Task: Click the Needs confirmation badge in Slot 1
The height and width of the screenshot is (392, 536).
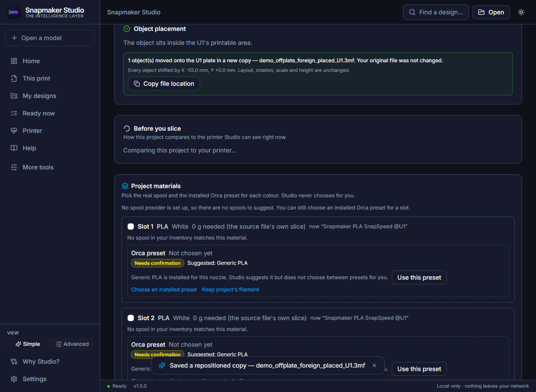Action: [x=157, y=263]
